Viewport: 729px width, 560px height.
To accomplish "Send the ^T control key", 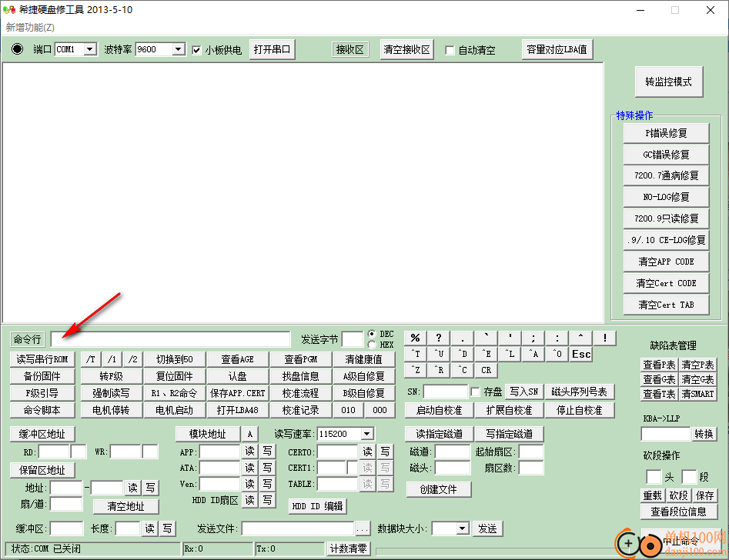I will tap(416, 354).
